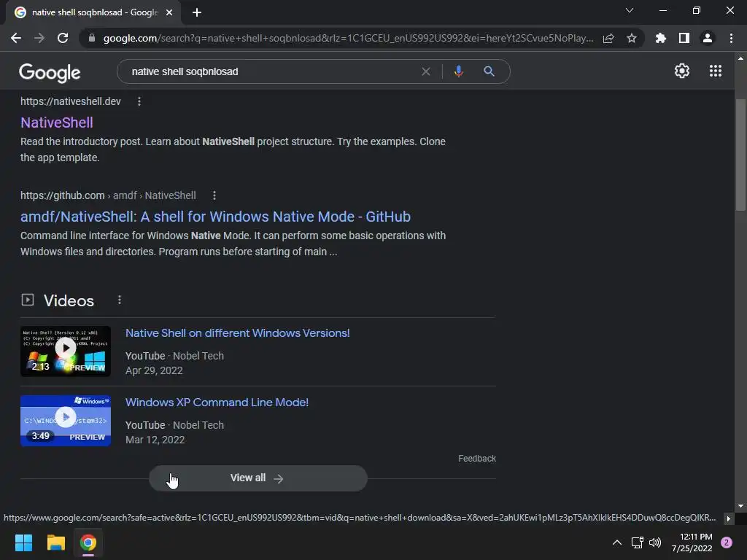Share this page using the share icon
The height and width of the screenshot is (560, 747).
[608, 38]
